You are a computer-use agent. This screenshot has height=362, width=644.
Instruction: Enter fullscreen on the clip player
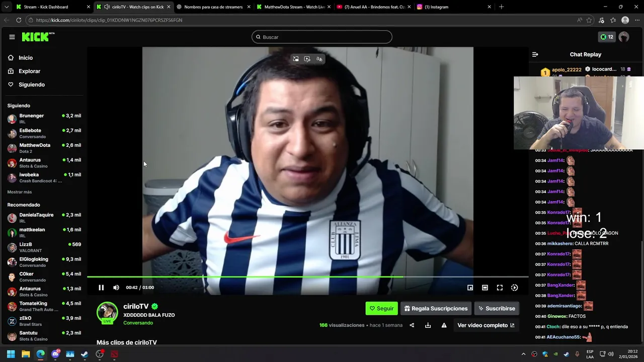tap(500, 288)
